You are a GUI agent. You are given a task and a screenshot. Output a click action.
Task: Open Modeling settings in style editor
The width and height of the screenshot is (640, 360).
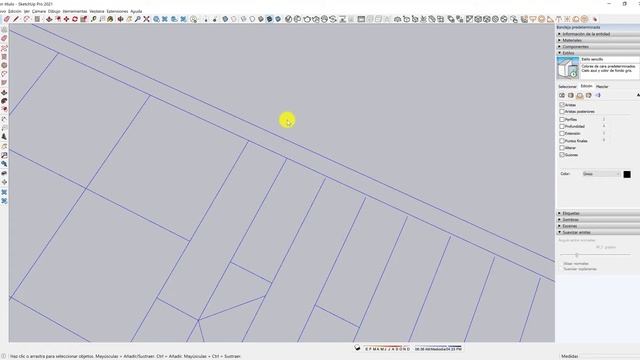click(x=598, y=95)
